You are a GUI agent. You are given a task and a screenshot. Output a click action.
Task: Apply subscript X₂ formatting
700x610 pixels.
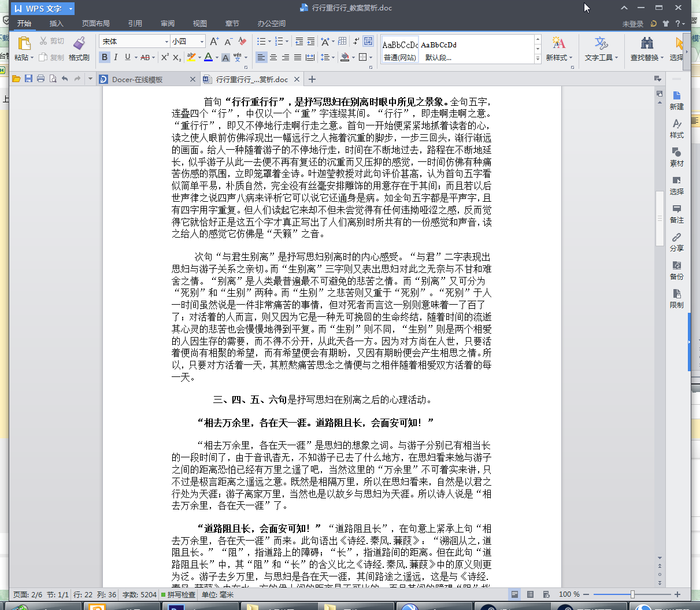click(177, 57)
